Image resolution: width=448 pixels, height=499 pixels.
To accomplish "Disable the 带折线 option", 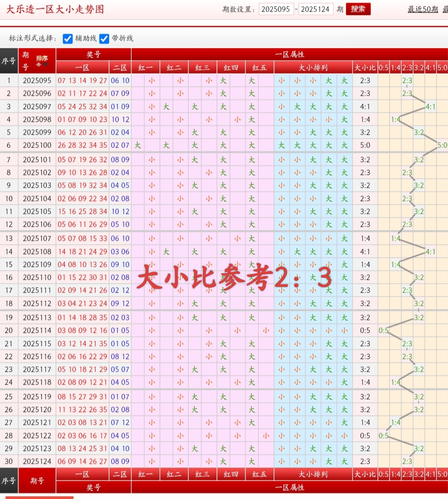I will tap(104, 39).
